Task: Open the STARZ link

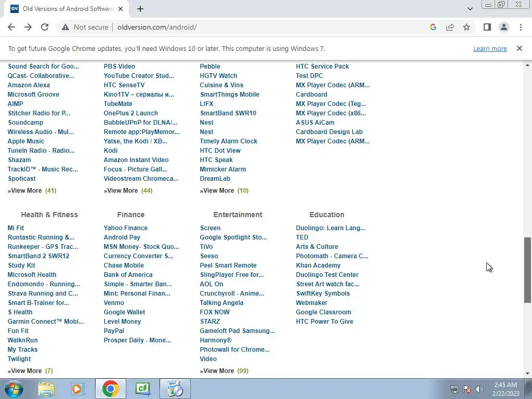Action: coord(210,321)
